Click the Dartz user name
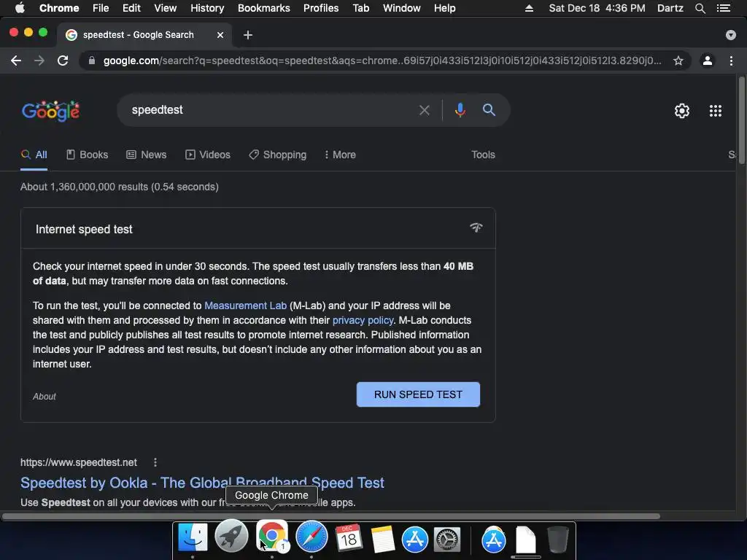Image resolution: width=747 pixels, height=560 pixels. tap(670, 8)
